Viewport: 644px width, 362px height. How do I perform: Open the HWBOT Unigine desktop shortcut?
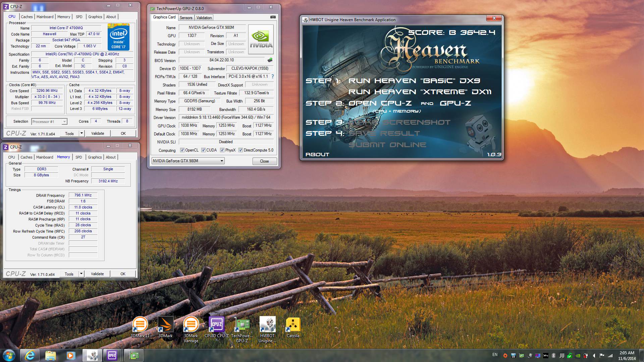point(267,329)
